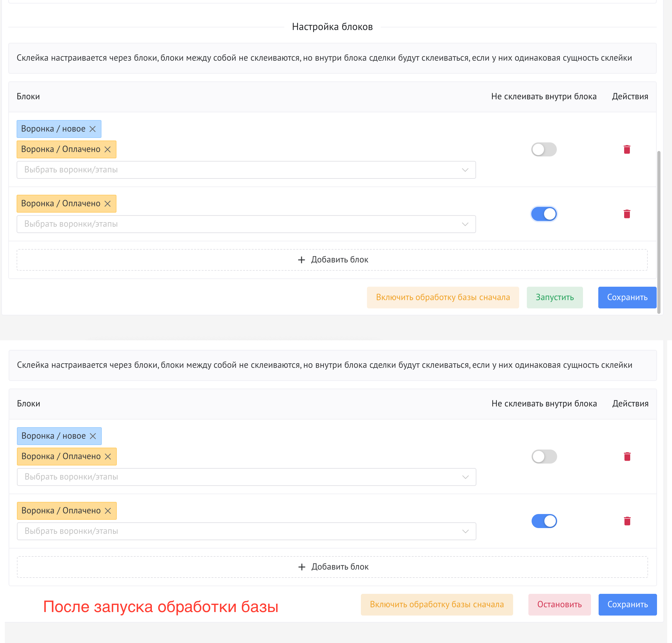Click "Добавить блок" in the upper panel
The height and width of the screenshot is (643, 672).
332,260
